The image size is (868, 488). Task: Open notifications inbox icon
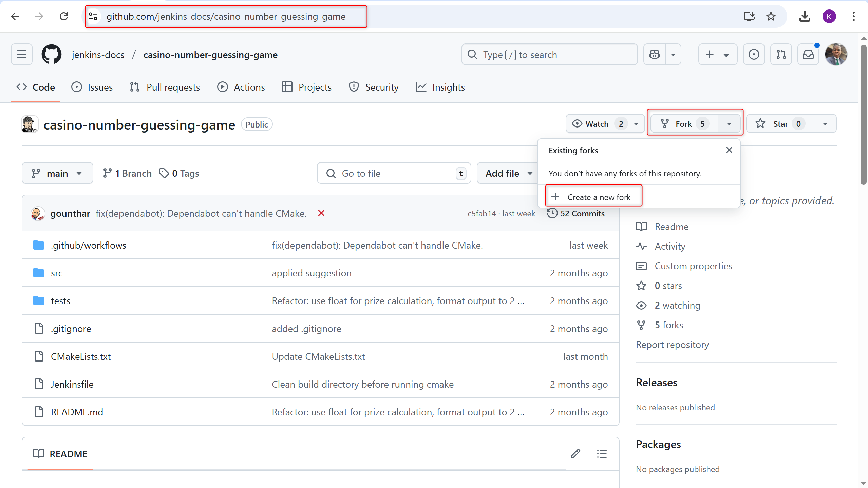(x=808, y=54)
